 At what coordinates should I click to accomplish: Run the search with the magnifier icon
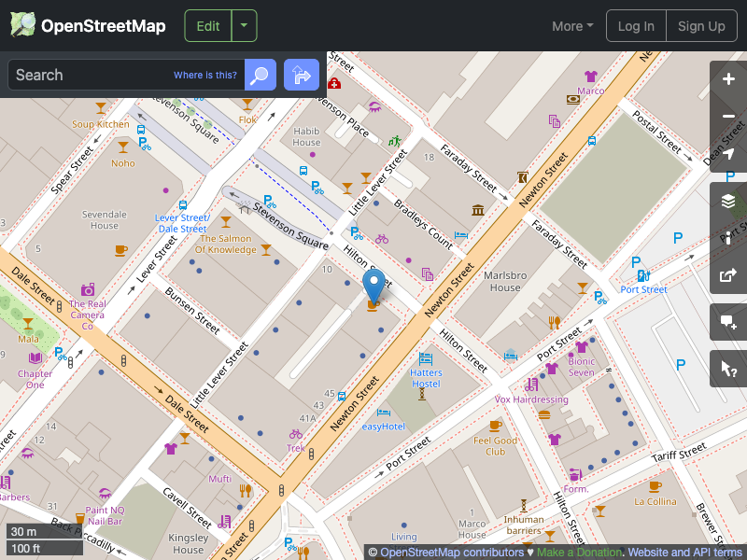click(x=259, y=75)
